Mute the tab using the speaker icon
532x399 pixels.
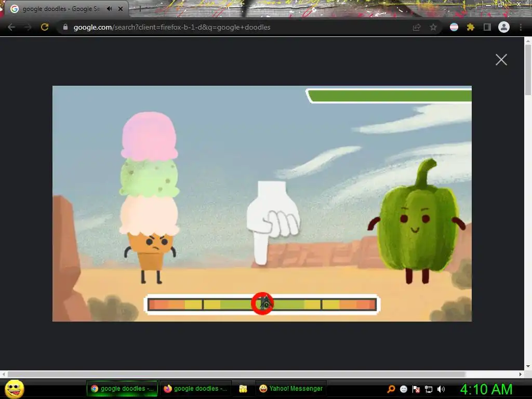[109, 9]
